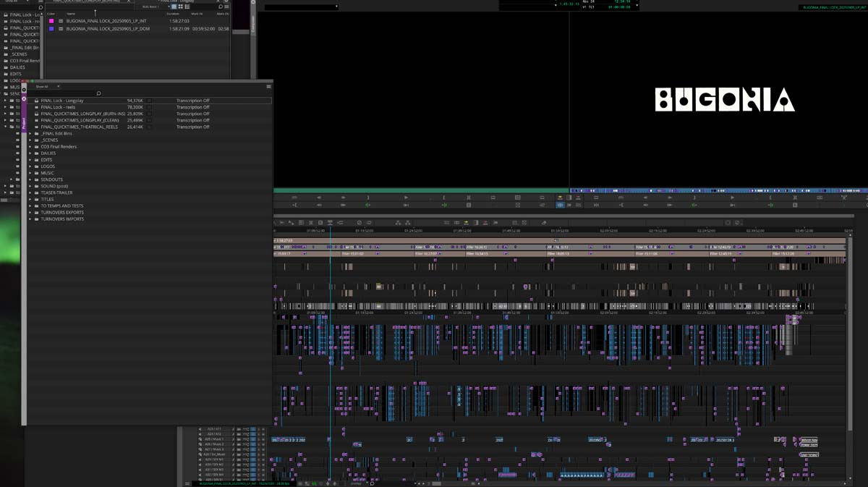This screenshot has height=487, width=868.
Task: Open the FINAL_QUICKTIMES_LONGPLAY_(CLEAN) bin
Action: tap(80, 120)
